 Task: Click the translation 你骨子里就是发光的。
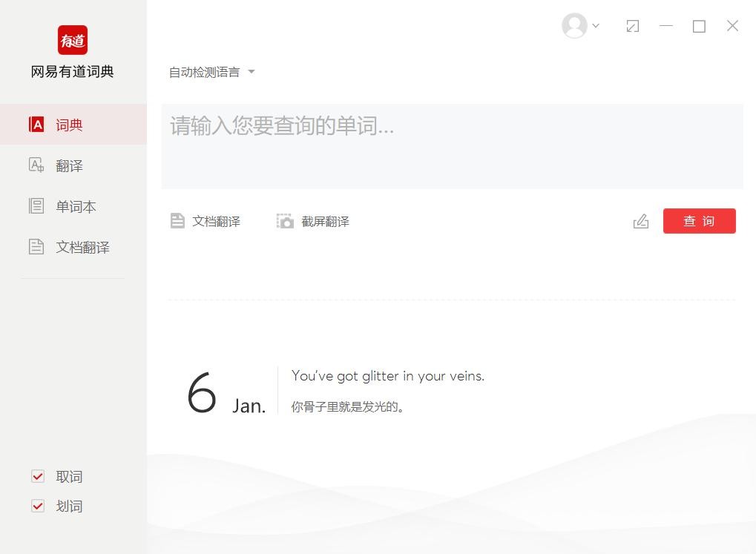tap(347, 406)
